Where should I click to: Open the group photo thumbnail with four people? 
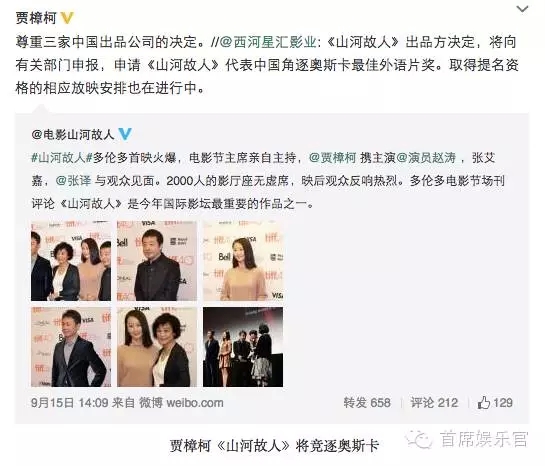[71, 261]
